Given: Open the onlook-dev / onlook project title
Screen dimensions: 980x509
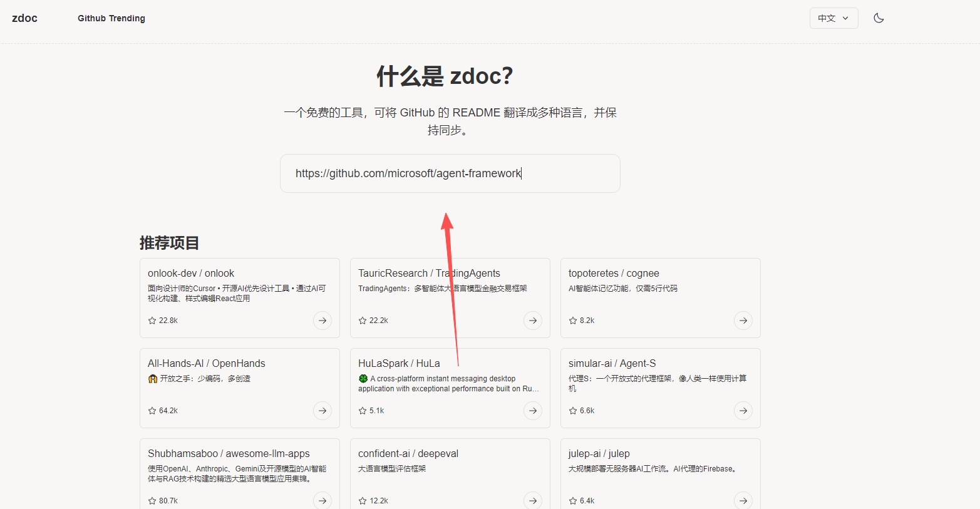Looking at the screenshot, I should 191,274.
